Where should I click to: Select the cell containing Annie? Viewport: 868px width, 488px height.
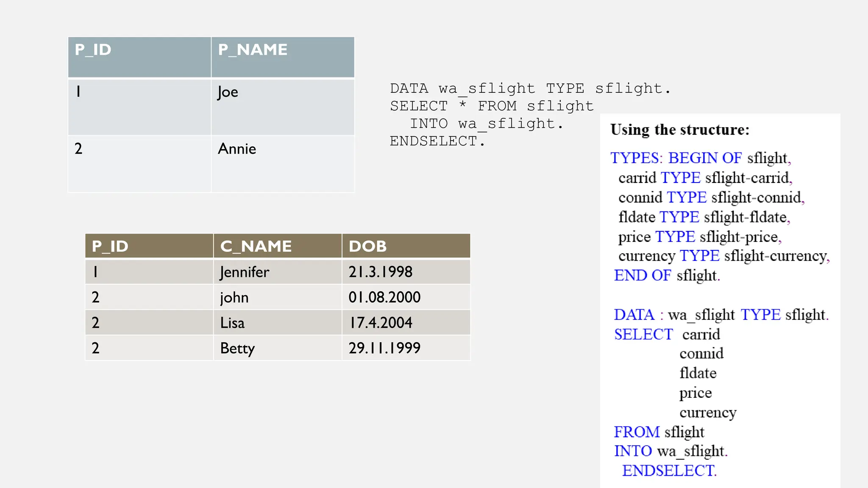point(283,164)
